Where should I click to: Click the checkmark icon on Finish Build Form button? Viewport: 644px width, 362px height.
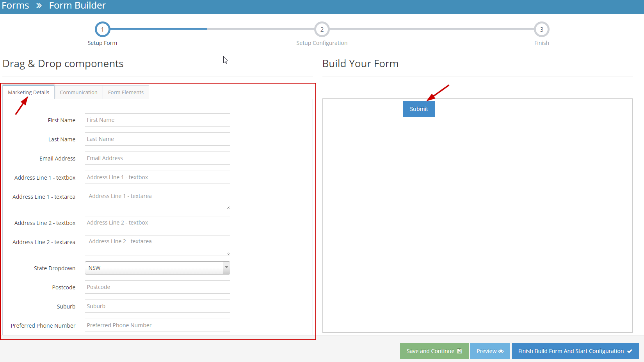629,351
